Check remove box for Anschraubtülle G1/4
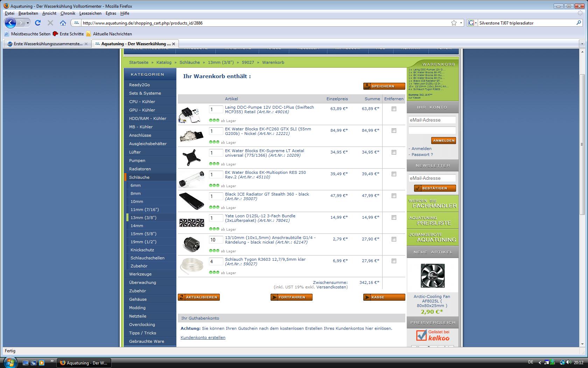588x368 pixels. [x=394, y=239]
